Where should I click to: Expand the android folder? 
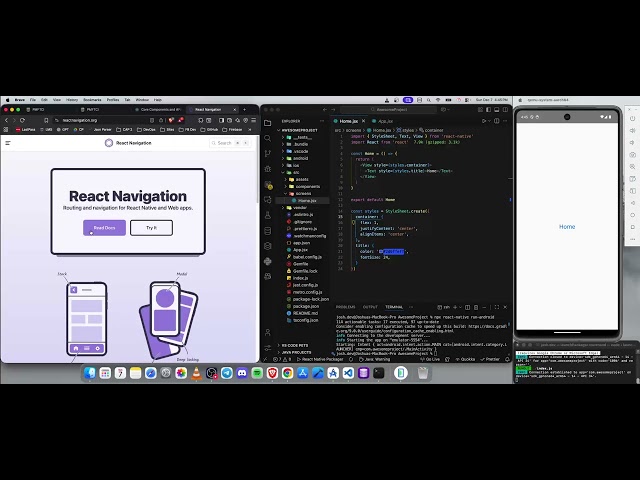point(300,158)
